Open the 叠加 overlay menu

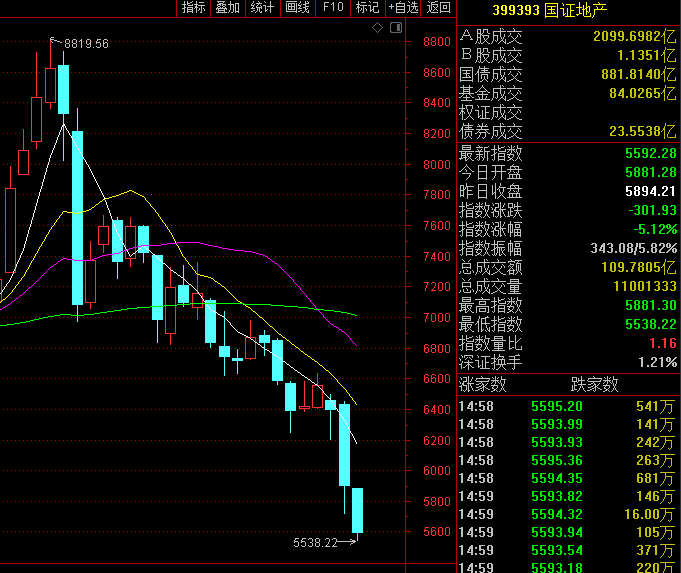click(x=228, y=8)
